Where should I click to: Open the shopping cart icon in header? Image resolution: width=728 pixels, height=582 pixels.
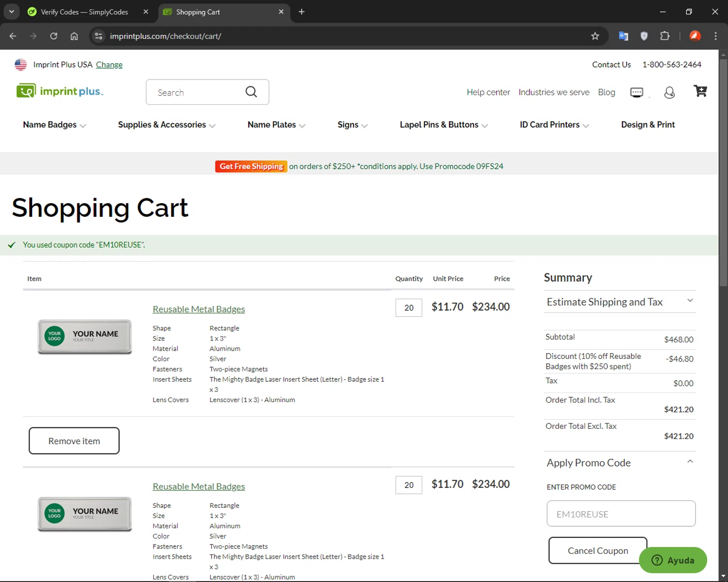tap(700, 91)
